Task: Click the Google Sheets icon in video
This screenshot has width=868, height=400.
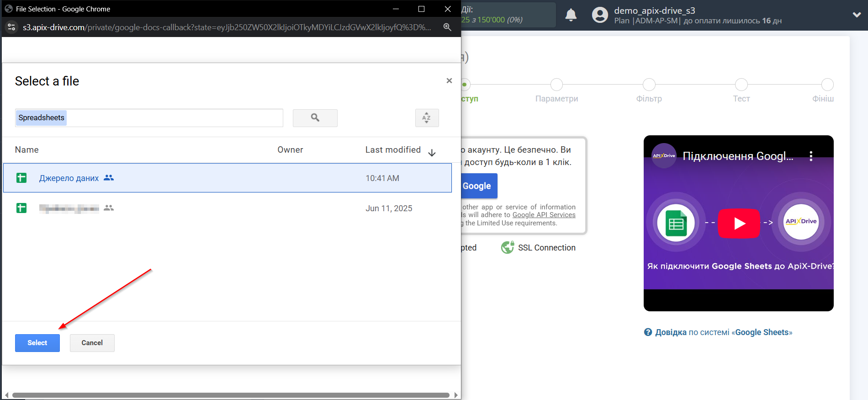Action: point(676,223)
